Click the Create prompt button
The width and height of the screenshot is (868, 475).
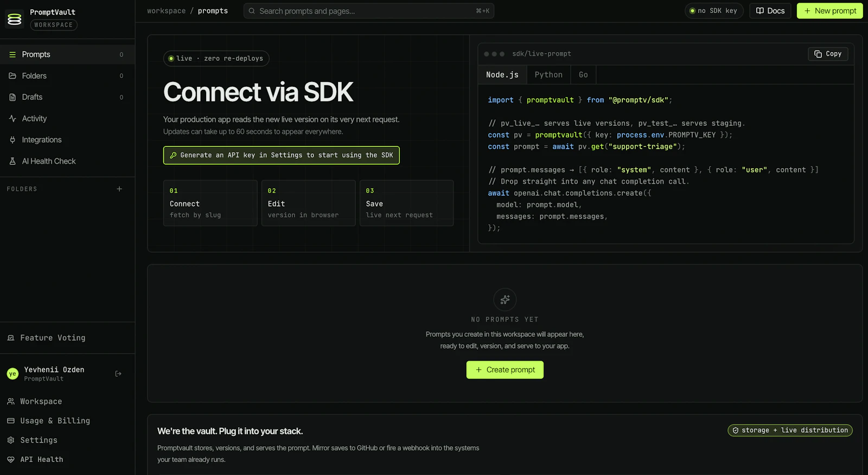pos(505,370)
